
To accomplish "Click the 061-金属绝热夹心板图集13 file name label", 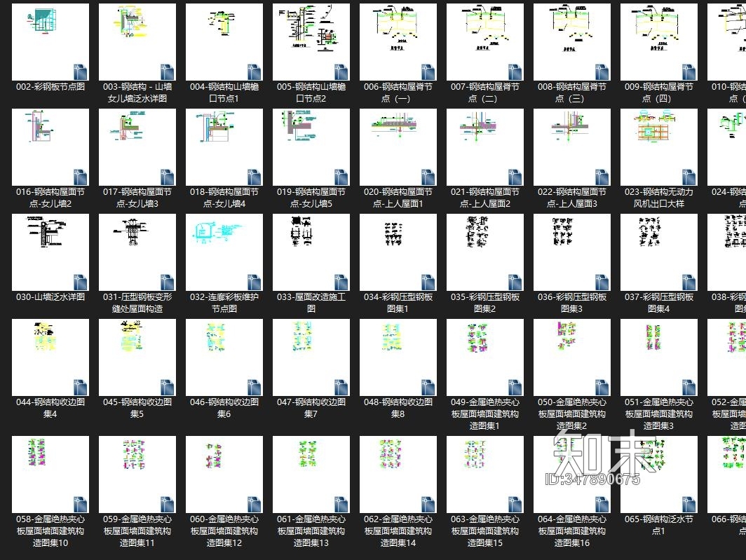I will coord(311,531).
